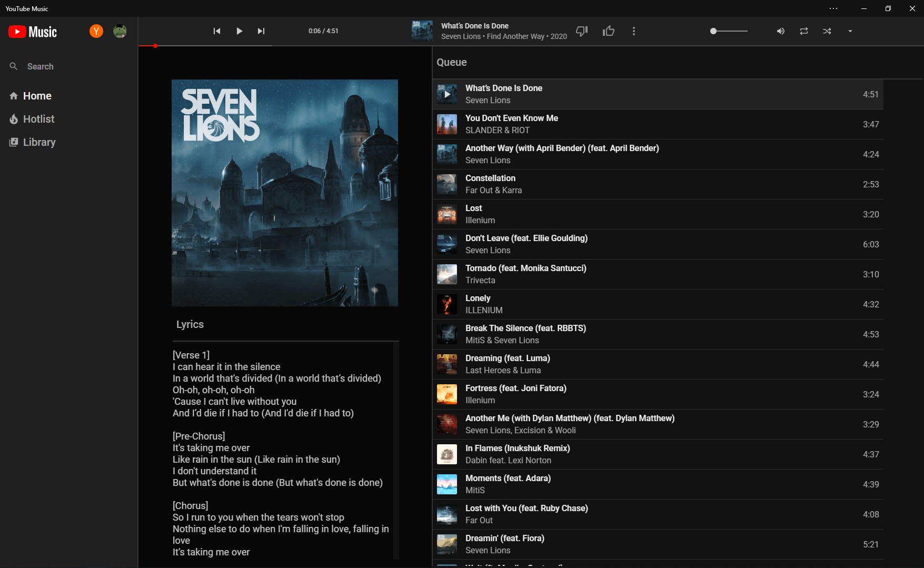Screen dimensions: 924x568
Task: Play Dreaming (feat. Luma) from the queue
Action: click(658, 364)
